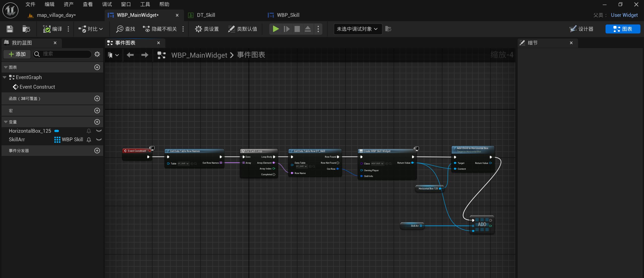Open the tools menu
644x278 pixels.
(145, 4)
